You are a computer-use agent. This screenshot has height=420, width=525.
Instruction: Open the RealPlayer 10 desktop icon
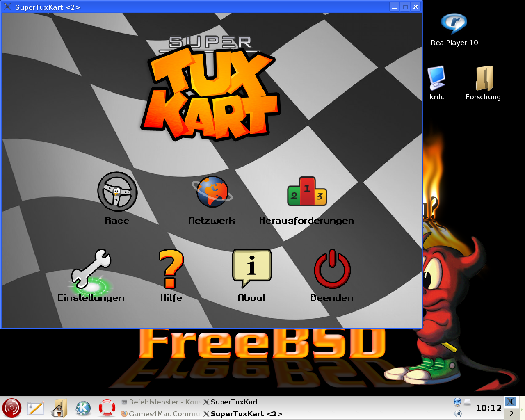coord(454,24)
